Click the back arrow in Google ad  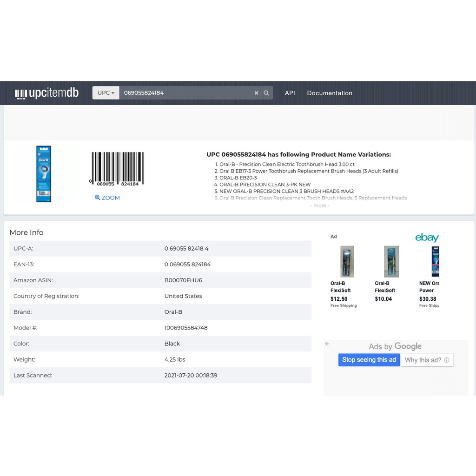(x=327, y=344)
